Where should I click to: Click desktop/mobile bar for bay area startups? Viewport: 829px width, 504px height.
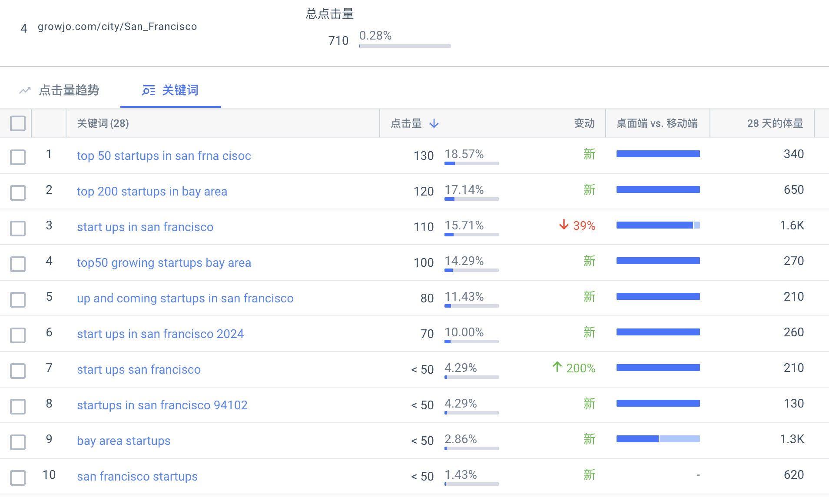[658, 439]
